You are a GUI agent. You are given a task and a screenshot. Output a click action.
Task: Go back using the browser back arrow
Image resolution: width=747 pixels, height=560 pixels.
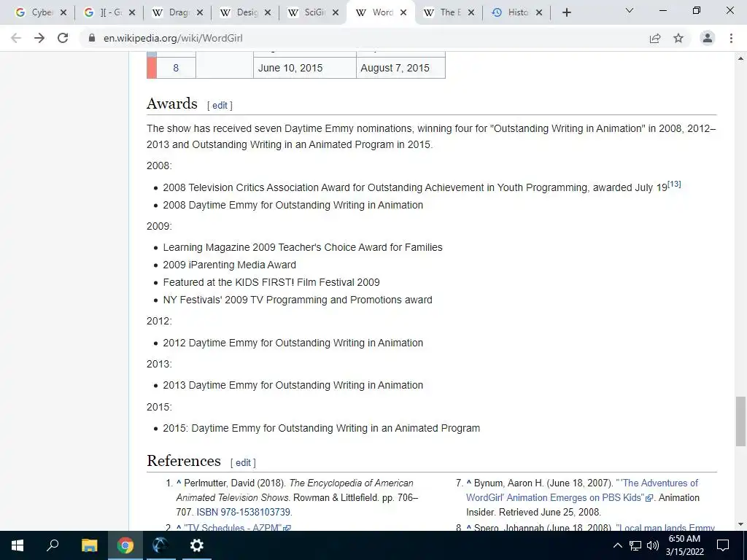coord(16,38)
